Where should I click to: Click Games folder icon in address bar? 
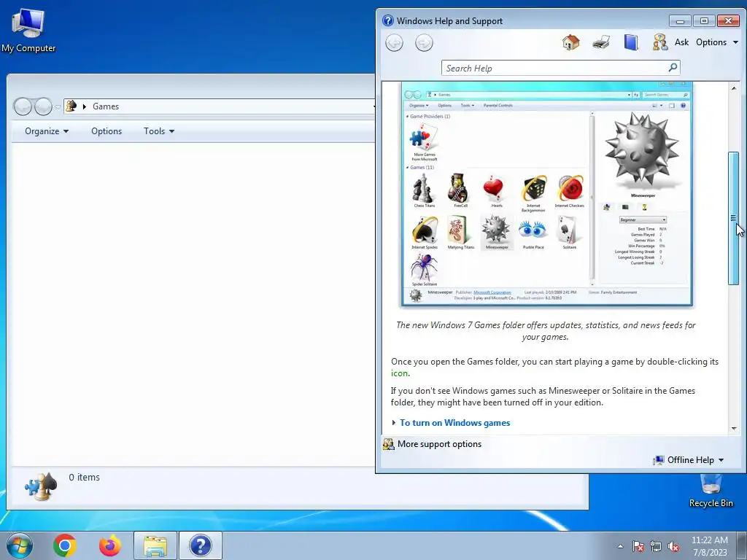(71, 106)
